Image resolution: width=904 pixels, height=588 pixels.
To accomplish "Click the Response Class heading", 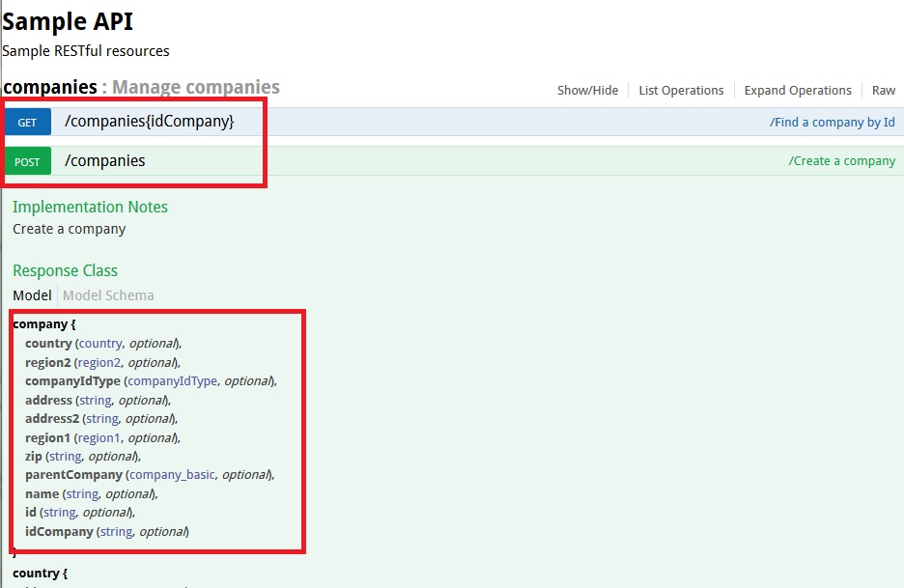I will pyautogui.click(x=65, y=270).
